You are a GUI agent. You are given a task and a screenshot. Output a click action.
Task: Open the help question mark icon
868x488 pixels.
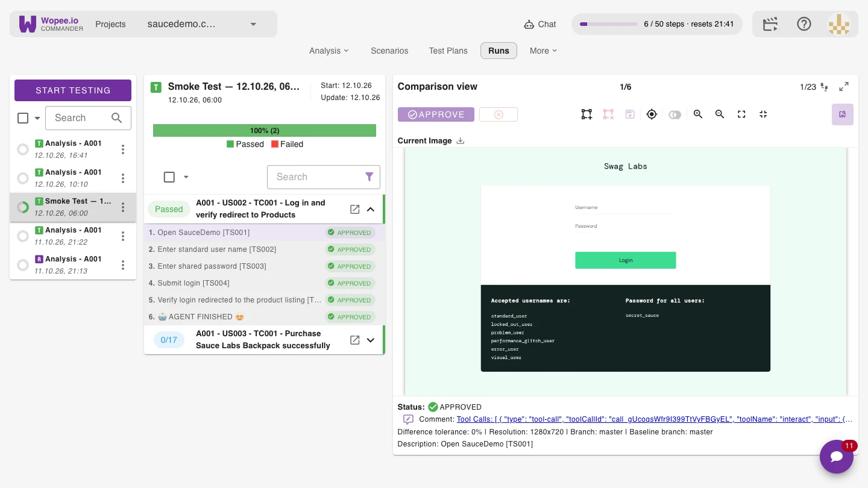[804, 24]
